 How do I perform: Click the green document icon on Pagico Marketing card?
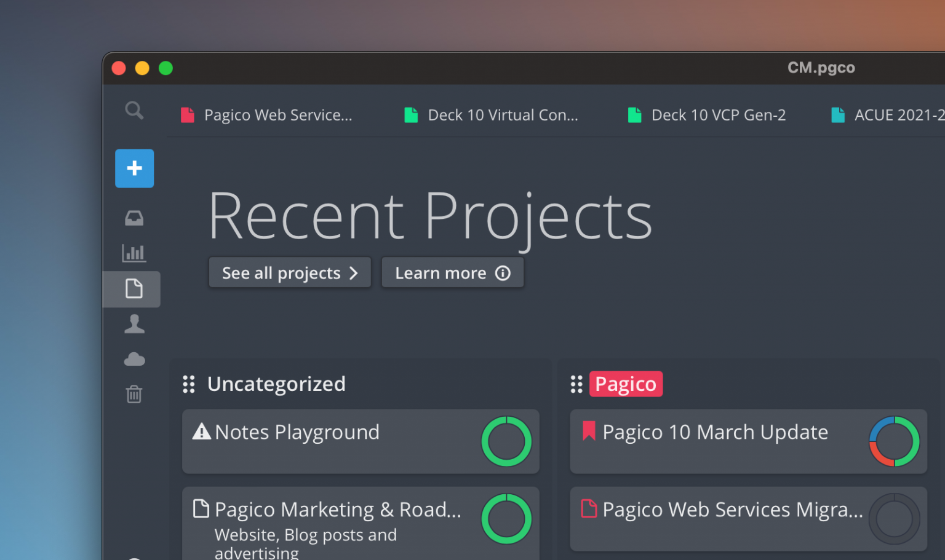coord(201,508)
